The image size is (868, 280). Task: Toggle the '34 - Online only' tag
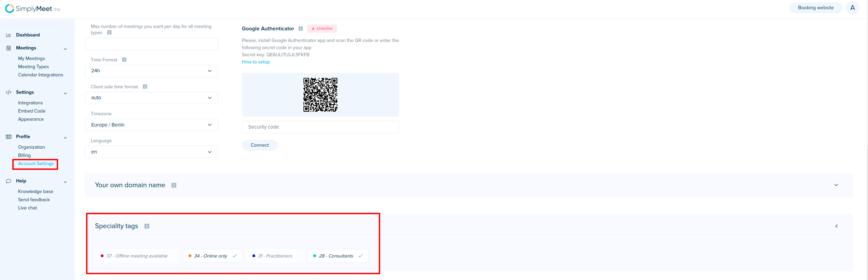[x=212, y=256]
